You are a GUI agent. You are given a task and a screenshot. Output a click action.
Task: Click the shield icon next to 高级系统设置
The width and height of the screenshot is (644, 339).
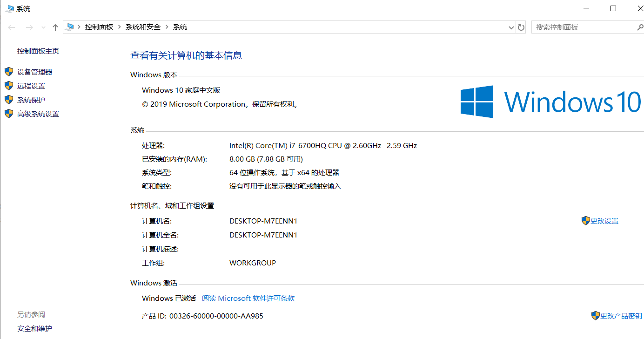pos(9,114)
